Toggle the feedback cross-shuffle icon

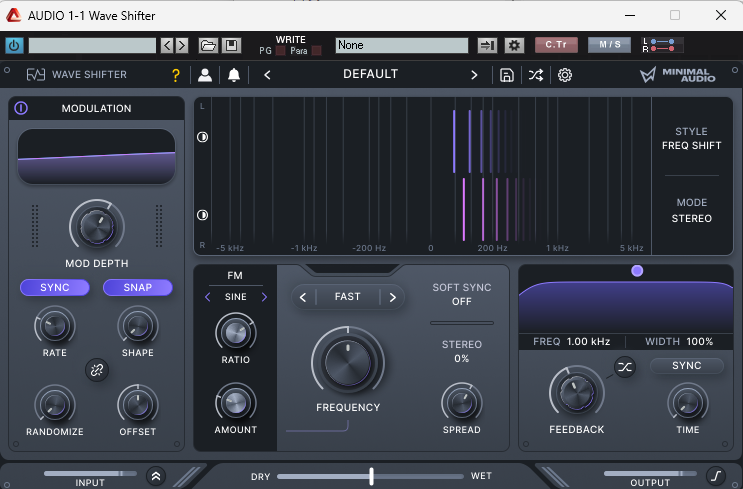[625, 367]
